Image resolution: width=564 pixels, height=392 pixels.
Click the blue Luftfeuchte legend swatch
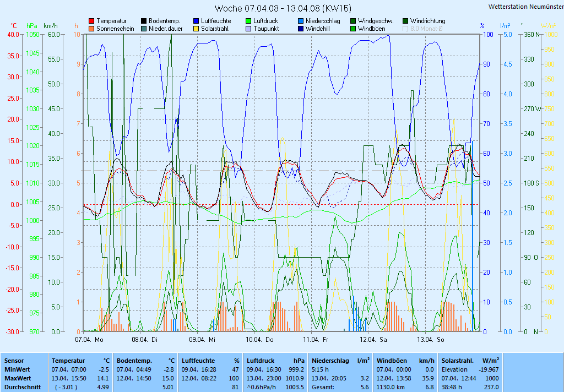tap(196, 21)
